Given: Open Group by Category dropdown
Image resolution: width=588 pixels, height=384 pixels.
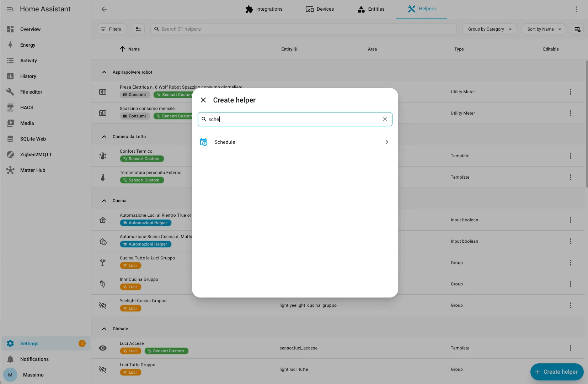Looking at the screenshot, I should [x=490, y=29].
